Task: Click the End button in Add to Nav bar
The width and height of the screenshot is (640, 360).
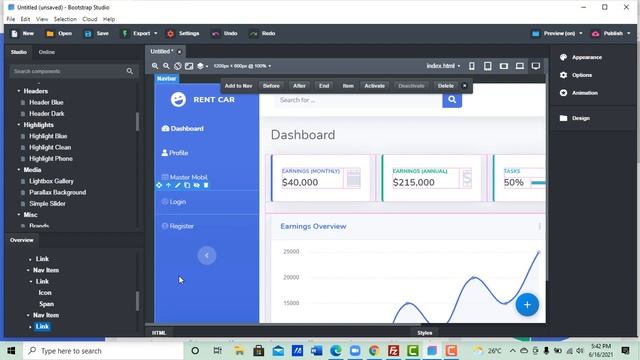Action: pyautogui.click(x=324, y=86)
